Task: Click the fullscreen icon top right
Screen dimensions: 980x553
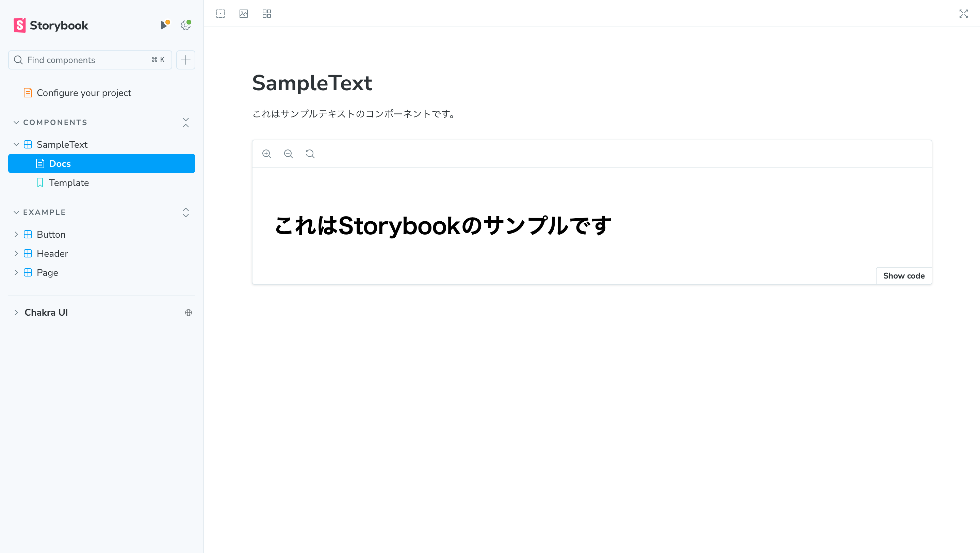Action: coord(964,13)
